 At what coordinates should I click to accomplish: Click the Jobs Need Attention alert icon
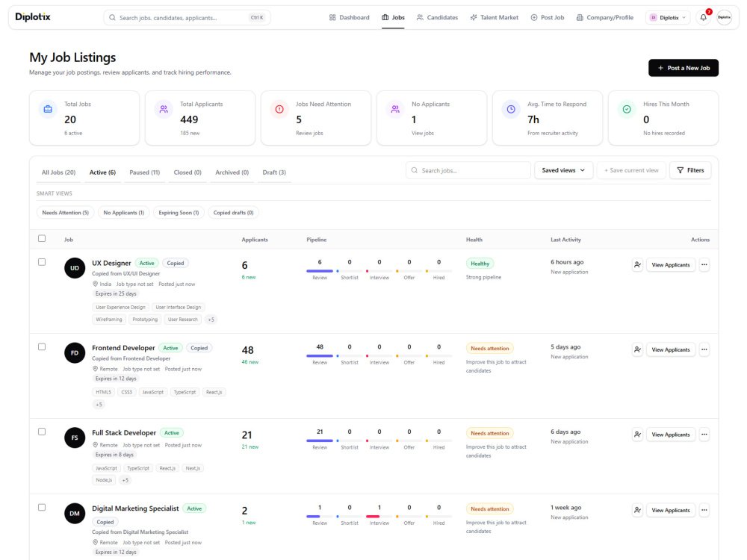[x=279, y=109]
